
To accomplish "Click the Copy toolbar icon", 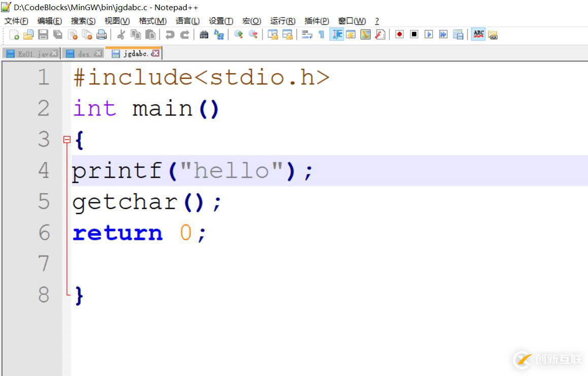I will 136,35.
